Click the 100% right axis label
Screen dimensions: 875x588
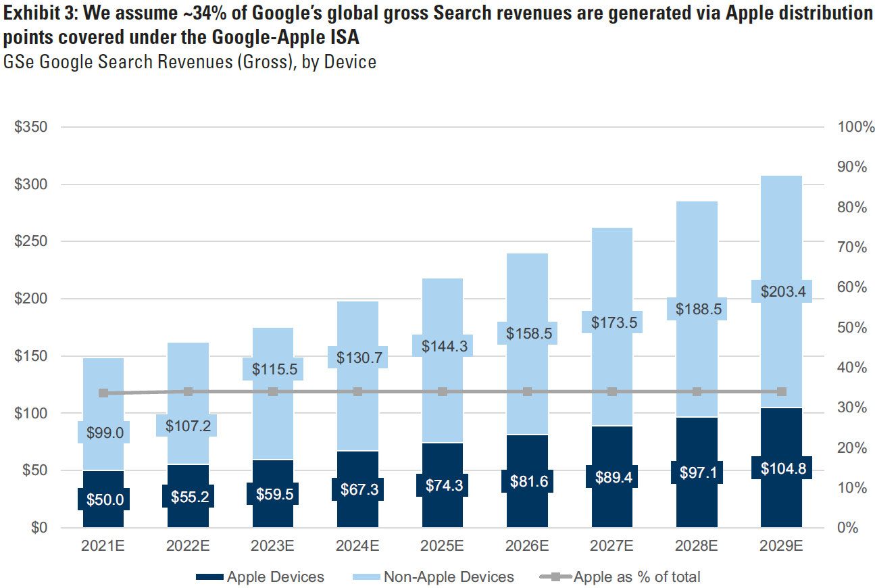(855, 127)
